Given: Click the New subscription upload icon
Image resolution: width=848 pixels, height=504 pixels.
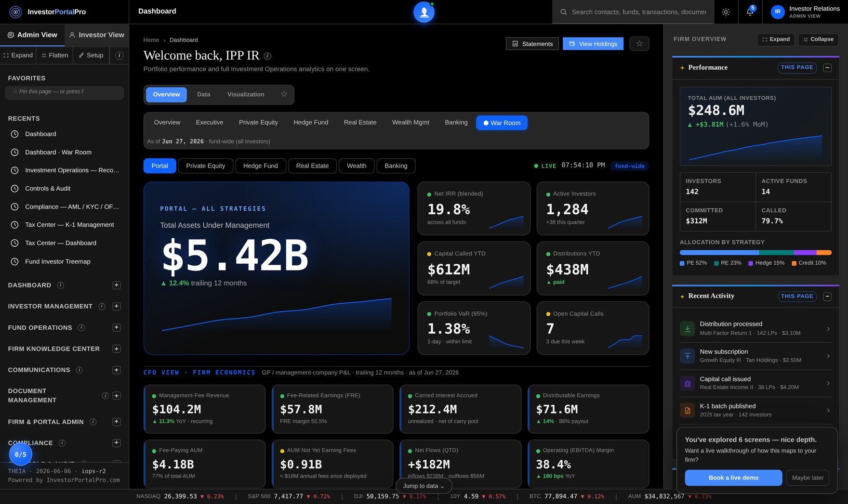Looking at the screenshot, I should 688,356.
